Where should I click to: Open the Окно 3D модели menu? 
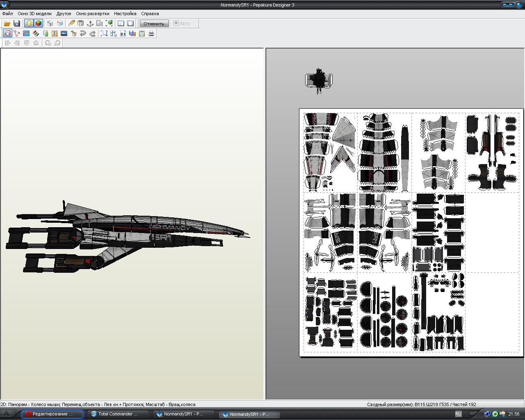[x=34, y=14]
